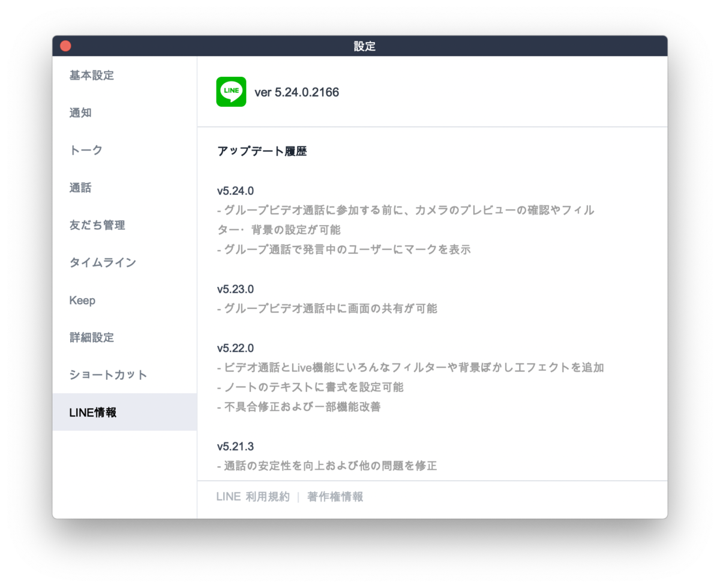Click the ビデオ通話とLive機能 filter line
Viewport: 720px width, 588px height.
tap(410, 367)
